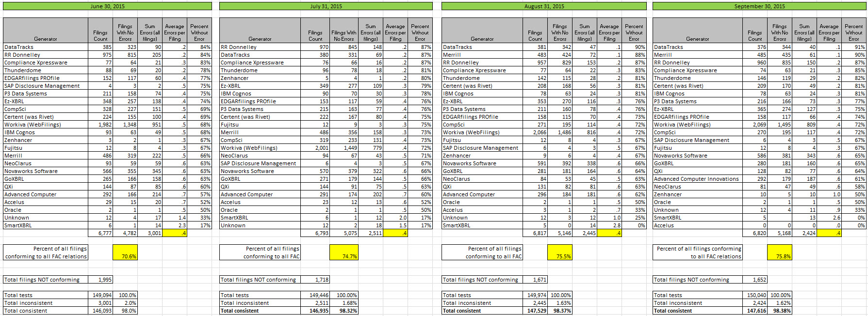Click RR Donnelley in the July table
The width and height of the screenshot is (868, 316).
pos(260,47)
